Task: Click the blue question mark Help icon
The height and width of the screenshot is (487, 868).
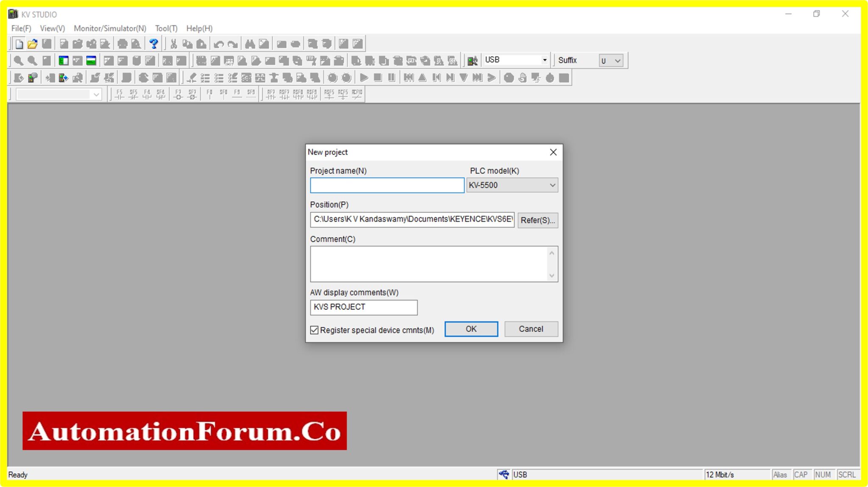Action: point(153,43)
